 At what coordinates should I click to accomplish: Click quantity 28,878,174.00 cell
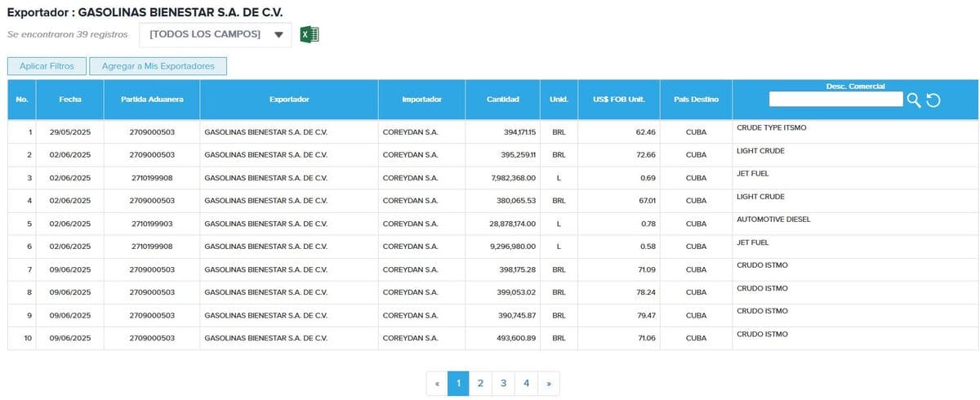point(503,223)
